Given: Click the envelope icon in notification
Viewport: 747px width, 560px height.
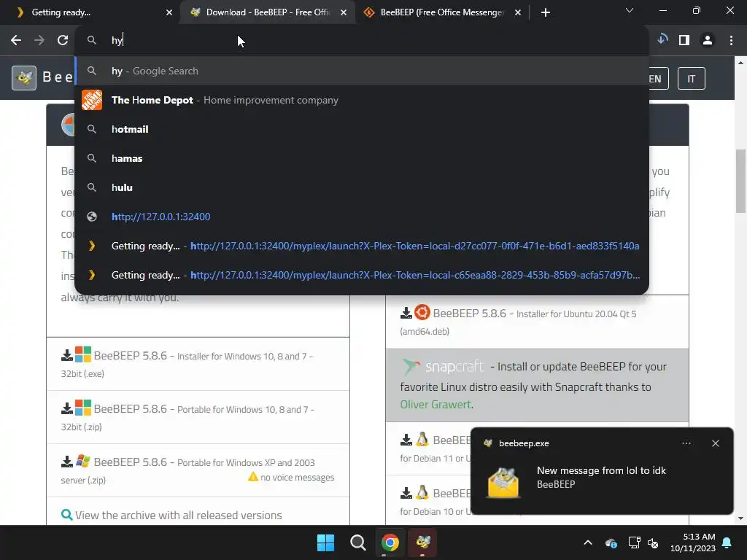Looking at the screenshot, I should pos(503,483).
